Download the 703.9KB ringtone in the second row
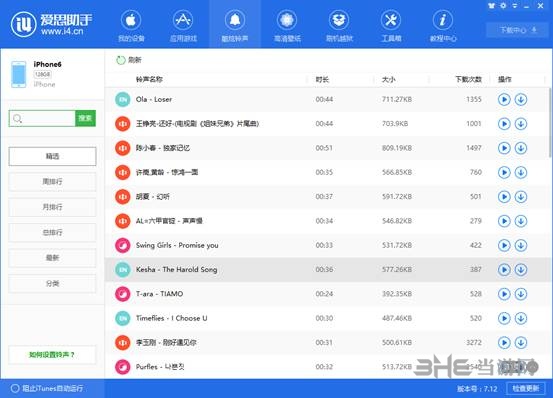This screenshot has height=398, width=553. tap(521, 124)
